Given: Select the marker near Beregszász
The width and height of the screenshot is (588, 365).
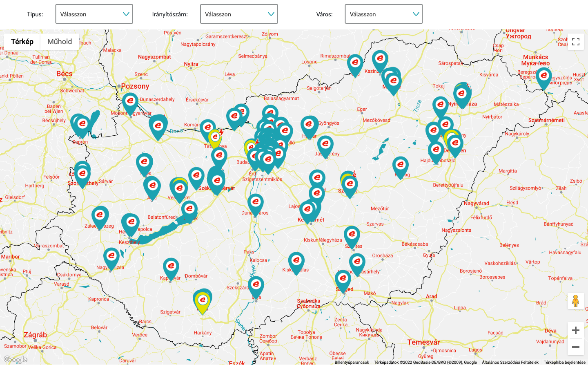Looking at the screenshot, I should click(543, 78).
